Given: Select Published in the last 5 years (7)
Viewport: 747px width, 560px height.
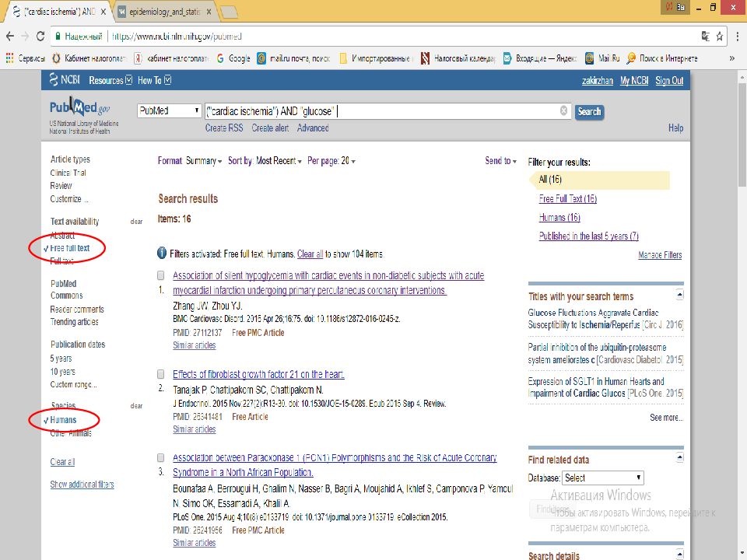Looking at the screenshot, I should point(589,236).
